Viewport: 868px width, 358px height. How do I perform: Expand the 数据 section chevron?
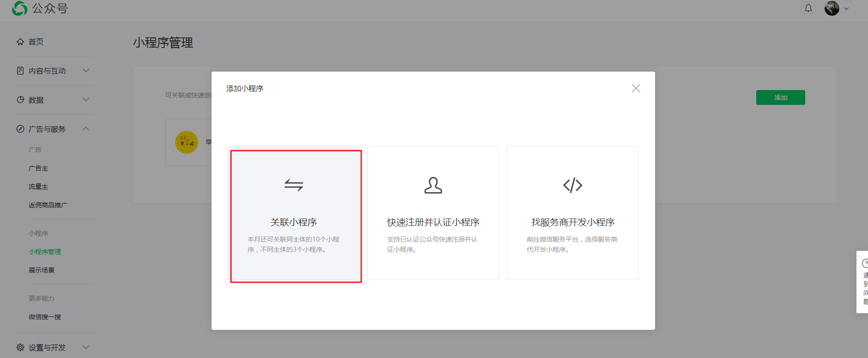(86, 100)
